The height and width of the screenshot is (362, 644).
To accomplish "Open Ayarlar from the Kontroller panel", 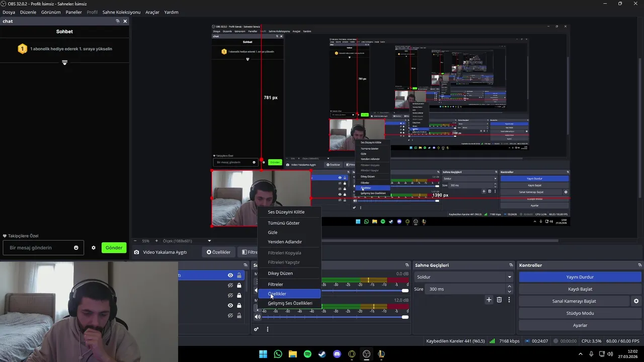I will tap(580, 325).
